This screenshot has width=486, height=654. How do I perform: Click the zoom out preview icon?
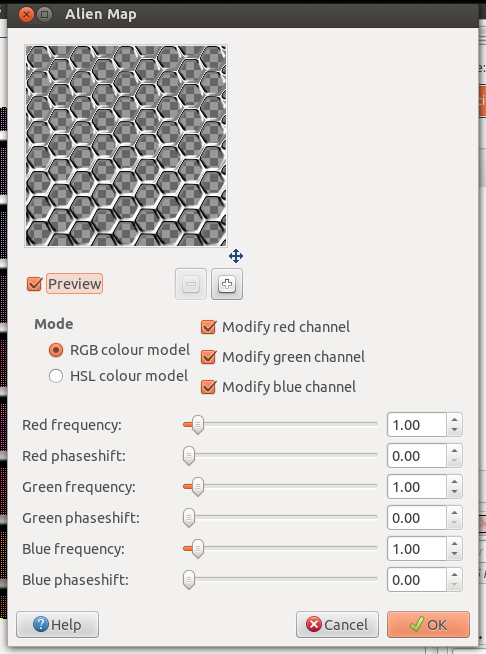click(x=191, y=284)
